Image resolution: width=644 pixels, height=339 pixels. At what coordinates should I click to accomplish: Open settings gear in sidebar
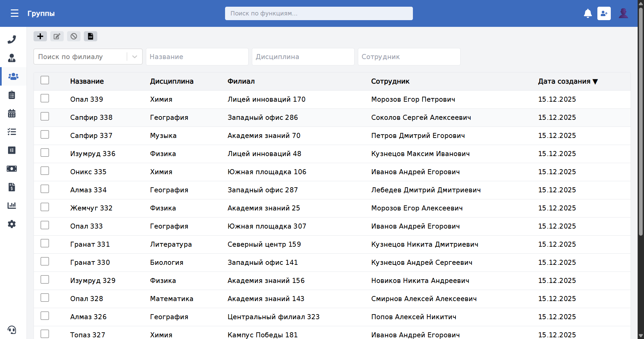coord(12,224)
